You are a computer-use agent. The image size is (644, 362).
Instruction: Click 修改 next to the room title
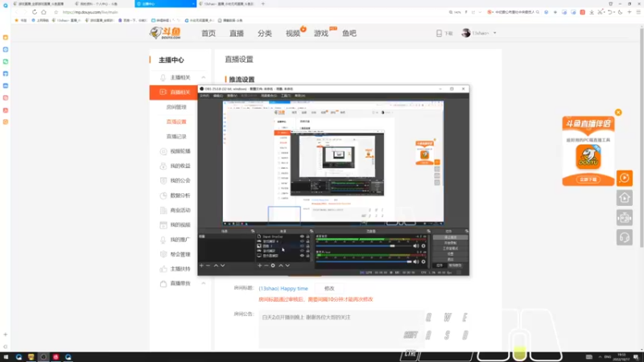coord(329,289)
